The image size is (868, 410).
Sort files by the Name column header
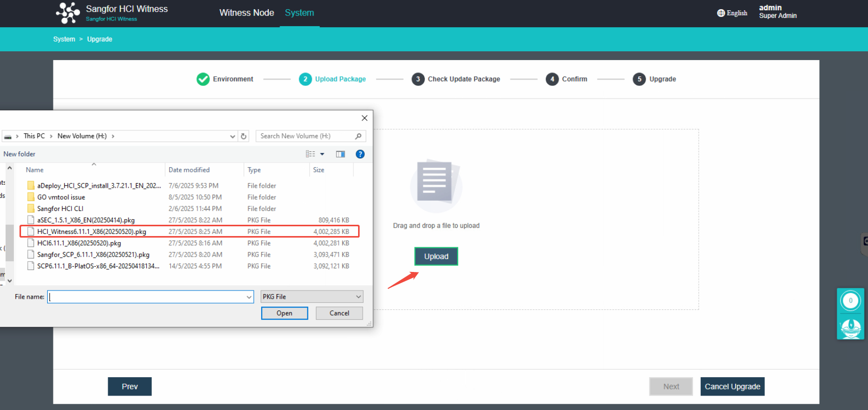[94, 170]
